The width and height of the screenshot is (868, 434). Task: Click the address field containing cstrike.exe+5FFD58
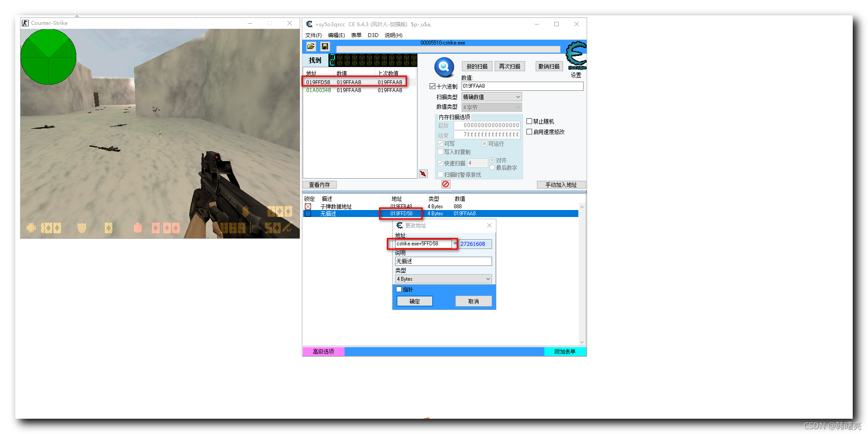pos(424,244)
